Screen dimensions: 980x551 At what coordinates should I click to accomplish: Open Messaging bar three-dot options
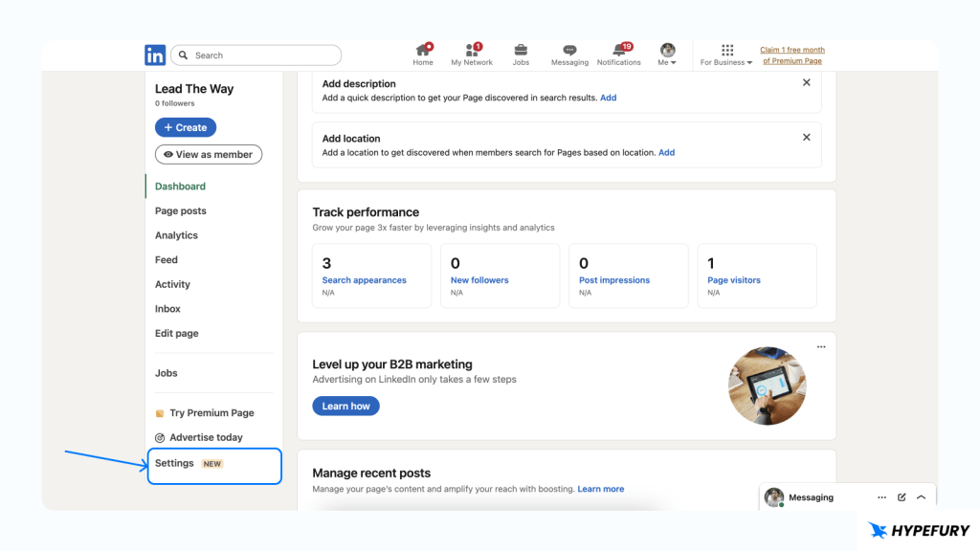[881, 497]
